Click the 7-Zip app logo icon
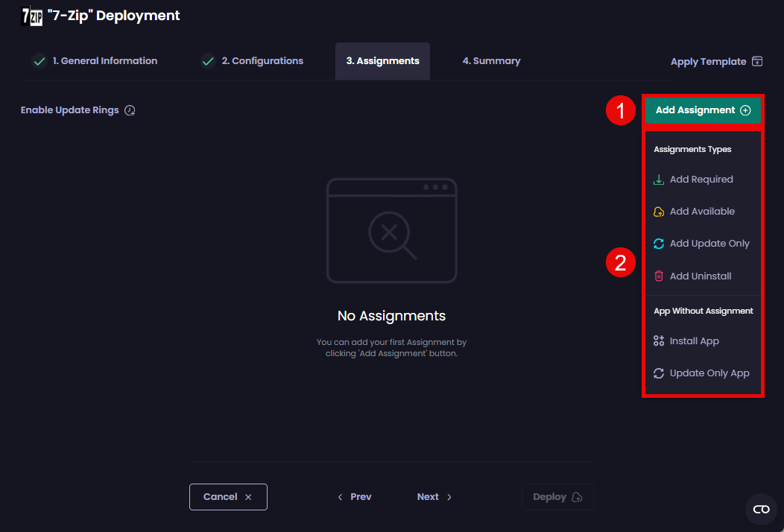This screenshot has width=784, height=532. [x=32, y=16]
